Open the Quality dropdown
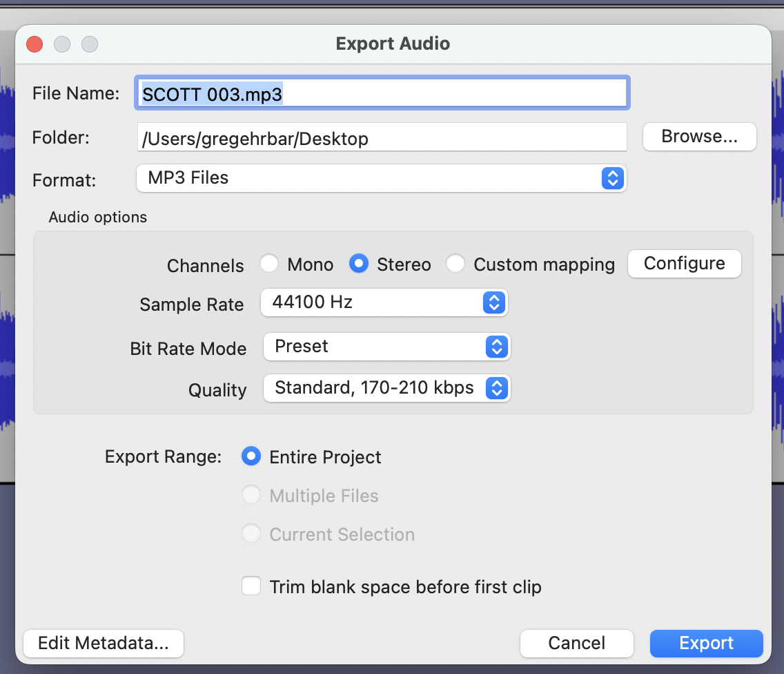Screen dimensions: 784x674 386,388
